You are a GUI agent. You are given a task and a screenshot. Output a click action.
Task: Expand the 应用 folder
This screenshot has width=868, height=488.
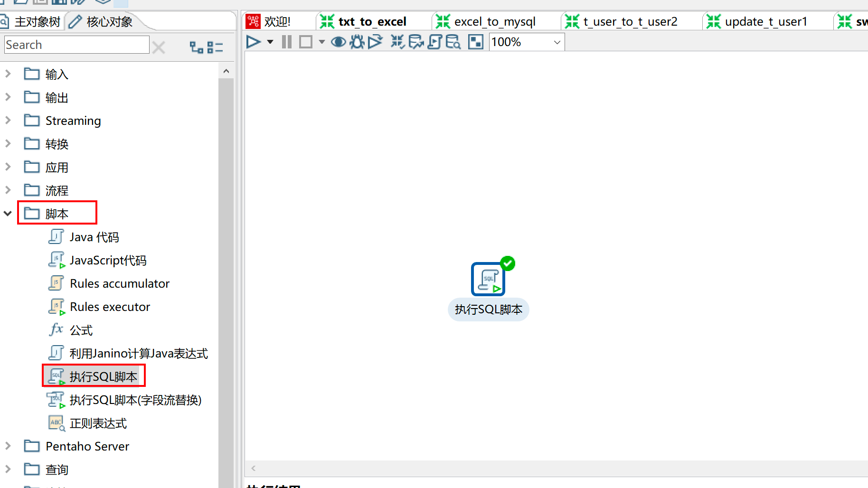click(8, 167)
